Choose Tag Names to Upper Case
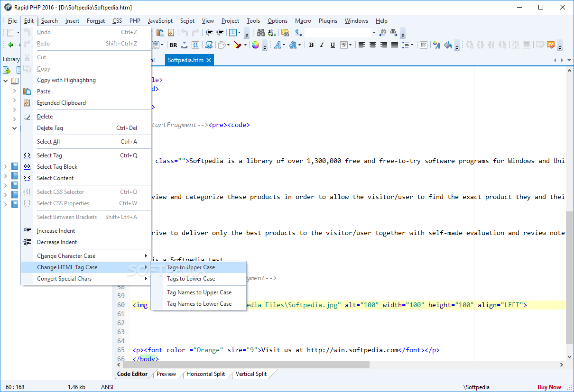The width and height of the screenshot is (574, 392). (199, 292)
